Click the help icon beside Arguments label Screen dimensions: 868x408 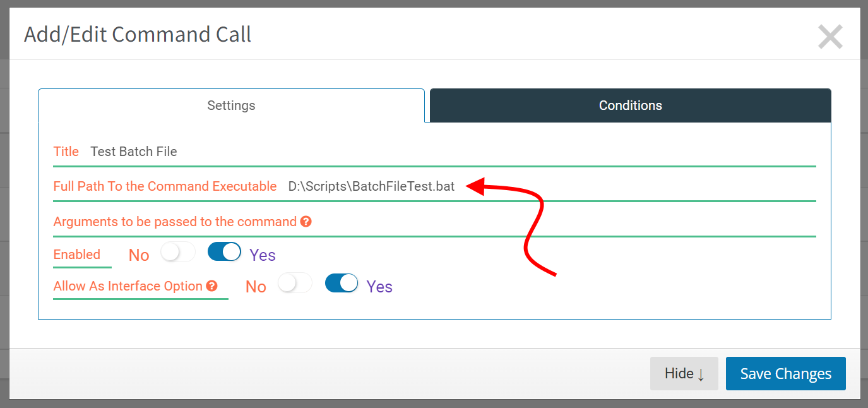click(x=306, y=222)
